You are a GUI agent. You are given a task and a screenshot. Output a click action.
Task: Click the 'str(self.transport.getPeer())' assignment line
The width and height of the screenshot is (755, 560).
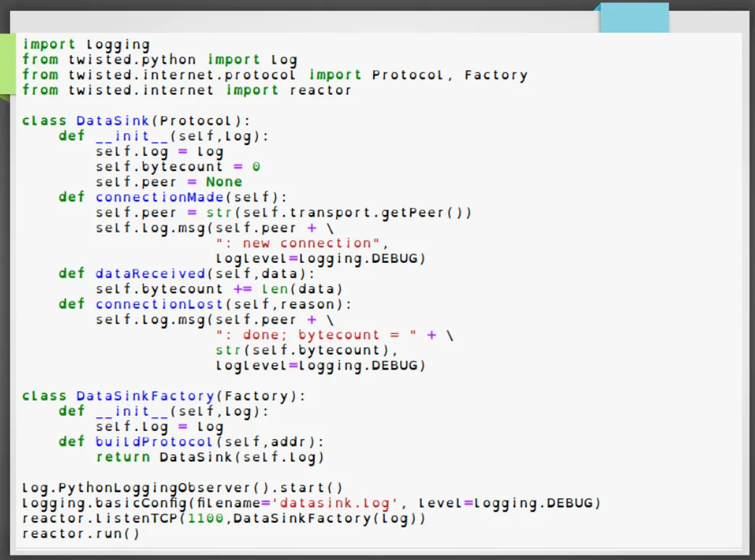(x=283, y=213)
